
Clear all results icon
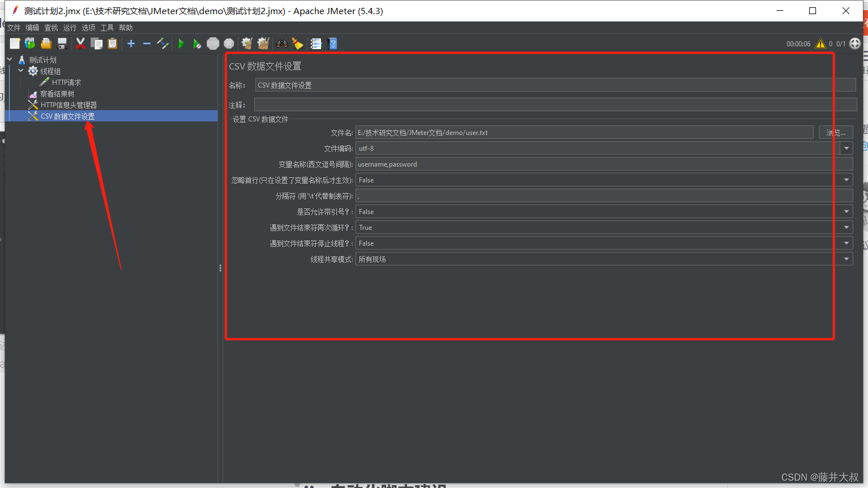[x=263, y=43]
